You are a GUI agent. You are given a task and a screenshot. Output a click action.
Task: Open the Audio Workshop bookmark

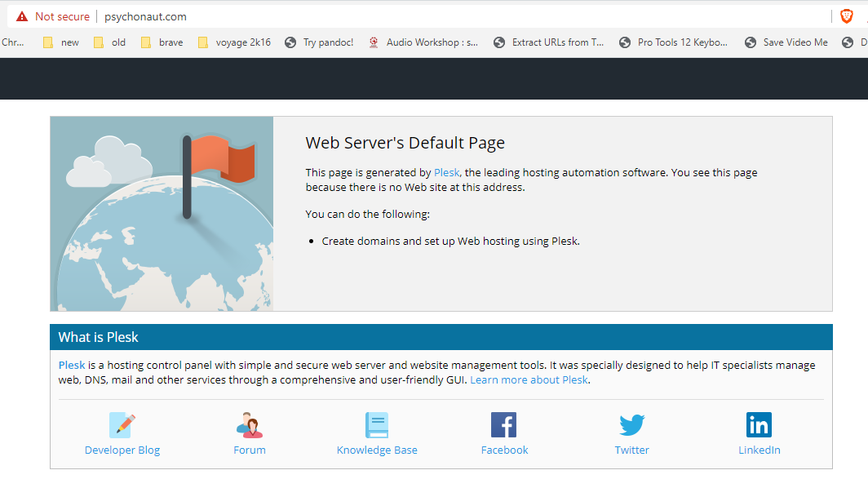pyautogui.click(x=423, y=42)
